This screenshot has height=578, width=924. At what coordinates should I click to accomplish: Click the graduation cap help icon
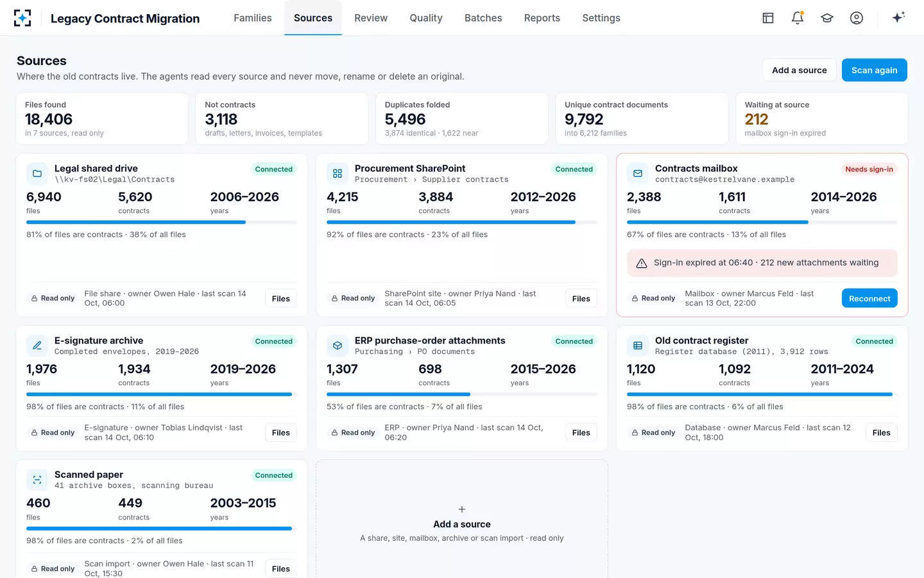tap(827, 18)
